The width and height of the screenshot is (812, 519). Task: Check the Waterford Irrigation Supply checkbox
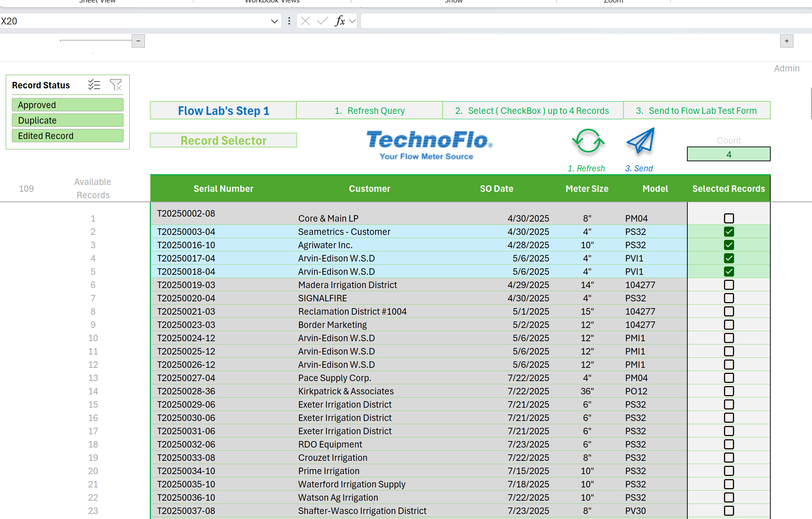pos(729,484)
